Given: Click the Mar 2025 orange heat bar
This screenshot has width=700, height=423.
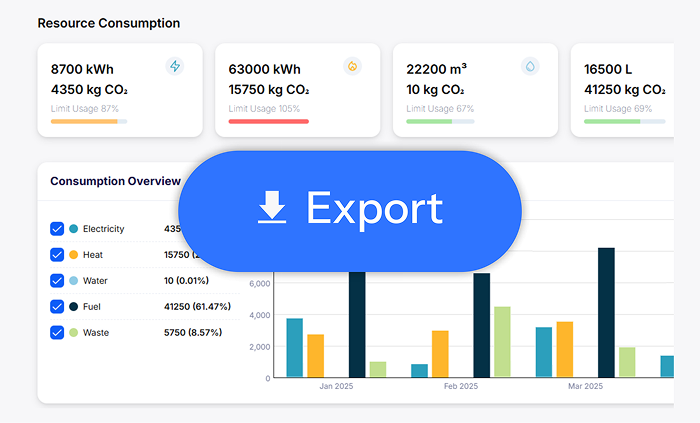Looking at the screenshot, I should pyautogui.click(x=565, y=350).
